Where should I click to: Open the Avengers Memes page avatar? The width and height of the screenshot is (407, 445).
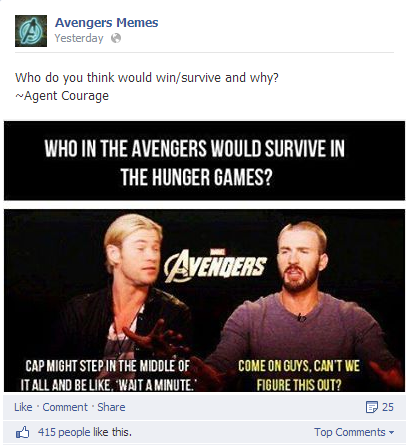tap(31, 31)
